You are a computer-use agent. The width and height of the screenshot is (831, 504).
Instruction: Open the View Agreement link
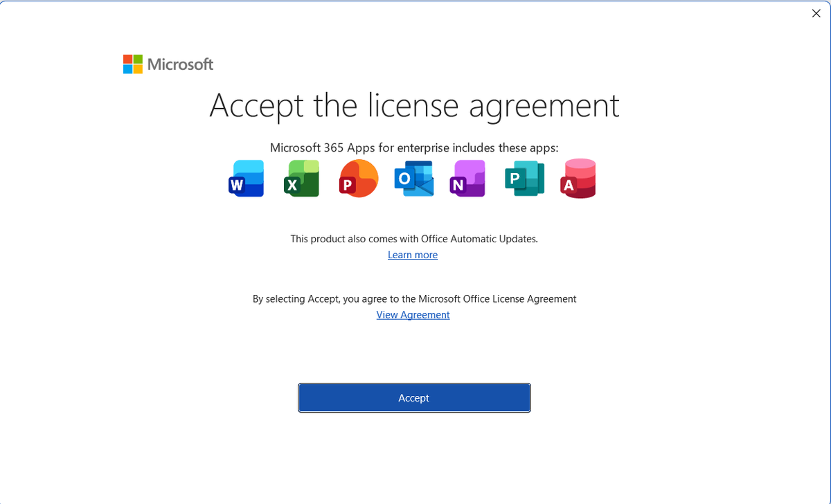point(413,314)
